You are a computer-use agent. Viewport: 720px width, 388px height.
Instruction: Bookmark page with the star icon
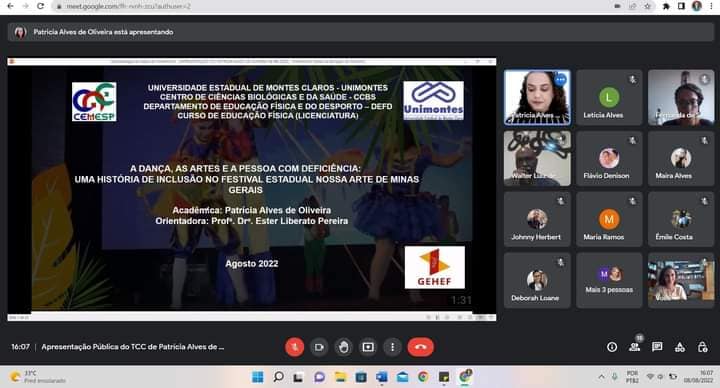coord(647,6)
